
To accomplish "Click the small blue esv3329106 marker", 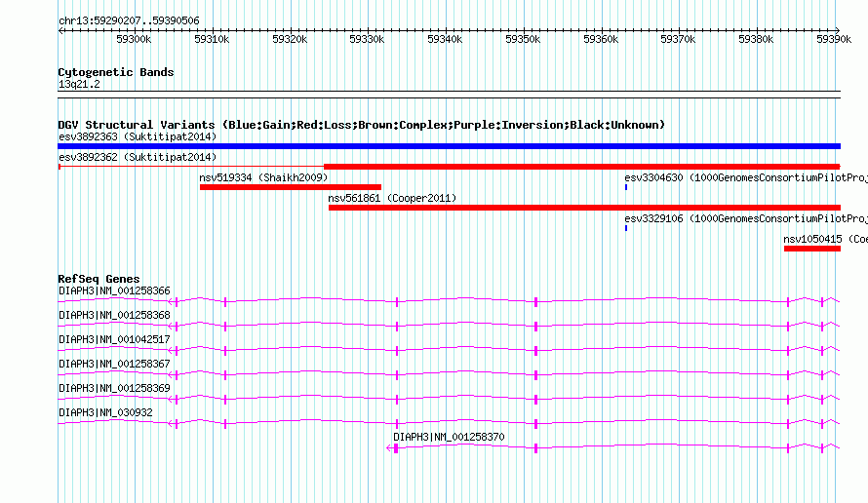I will [x=626, y=228].
